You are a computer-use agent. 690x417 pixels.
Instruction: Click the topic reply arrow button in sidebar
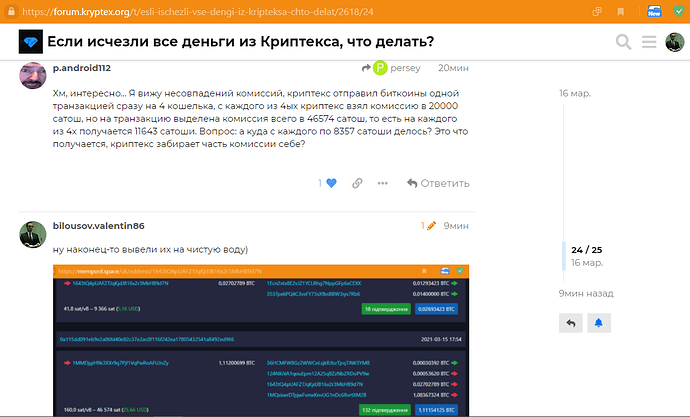click(x=571, y=323)
